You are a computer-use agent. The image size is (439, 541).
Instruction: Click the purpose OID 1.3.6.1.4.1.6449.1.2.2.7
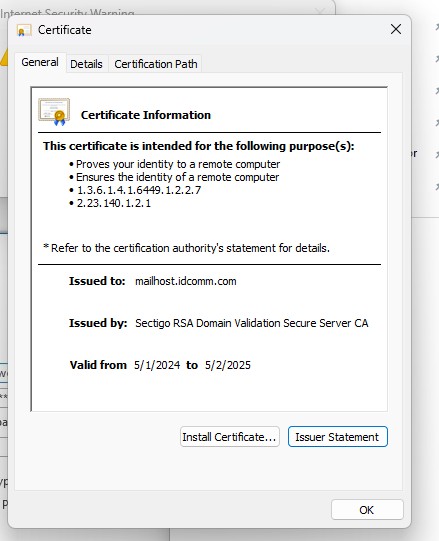[x=138, y=190]
